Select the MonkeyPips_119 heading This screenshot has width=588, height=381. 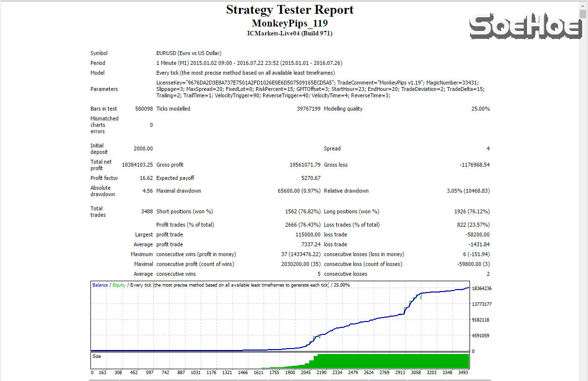tap(290, 23)
